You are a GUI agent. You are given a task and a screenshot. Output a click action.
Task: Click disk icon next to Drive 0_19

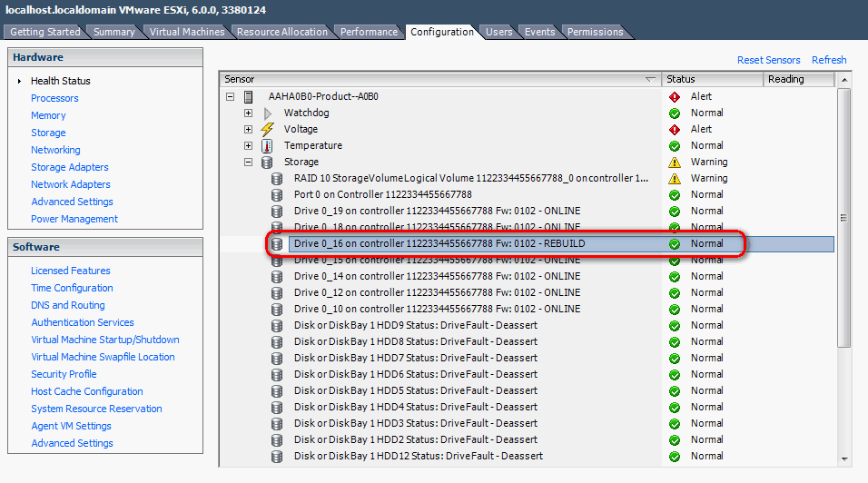click(277, 212)
